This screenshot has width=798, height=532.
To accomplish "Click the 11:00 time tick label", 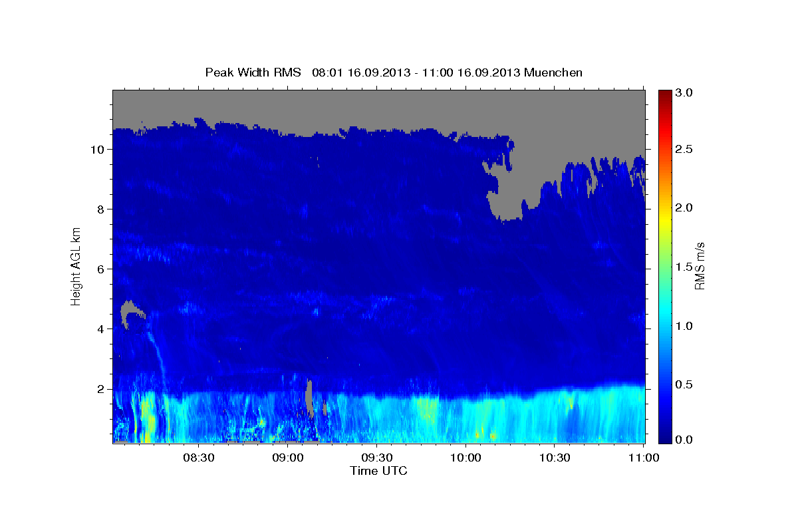I will 642,458.
